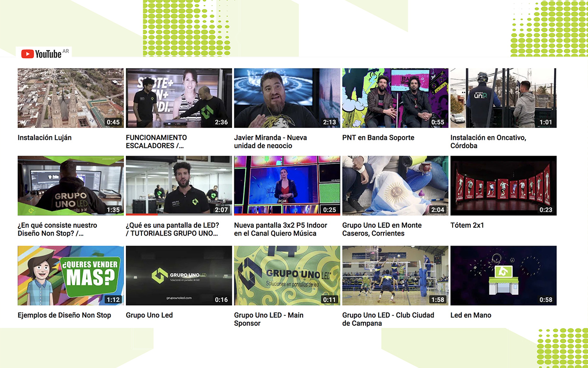Click the Grupo Uno LED - Club Ciudad title

click(x=388, y=319)
